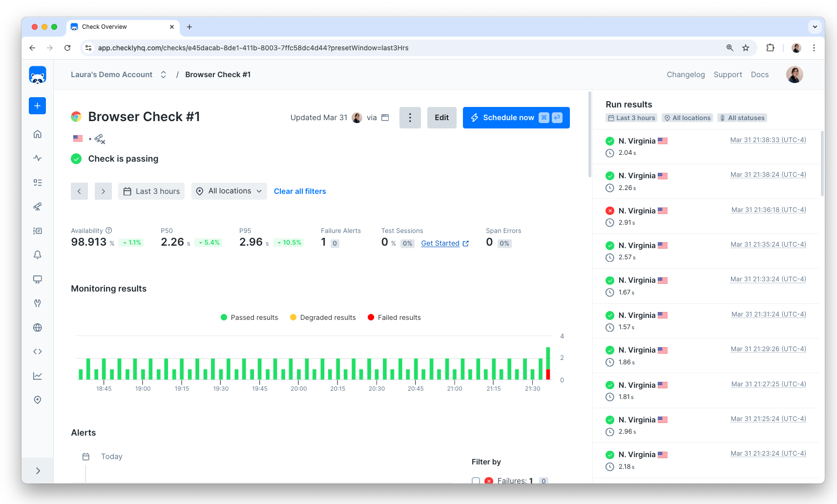Click the Schedule now button

pos(508,117)
